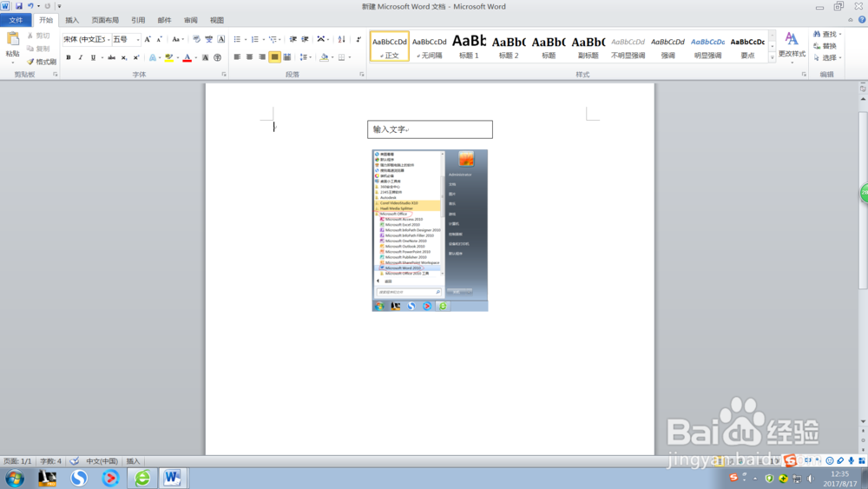
Task: Apply subscript formatting
Action: tap(124, 57)
